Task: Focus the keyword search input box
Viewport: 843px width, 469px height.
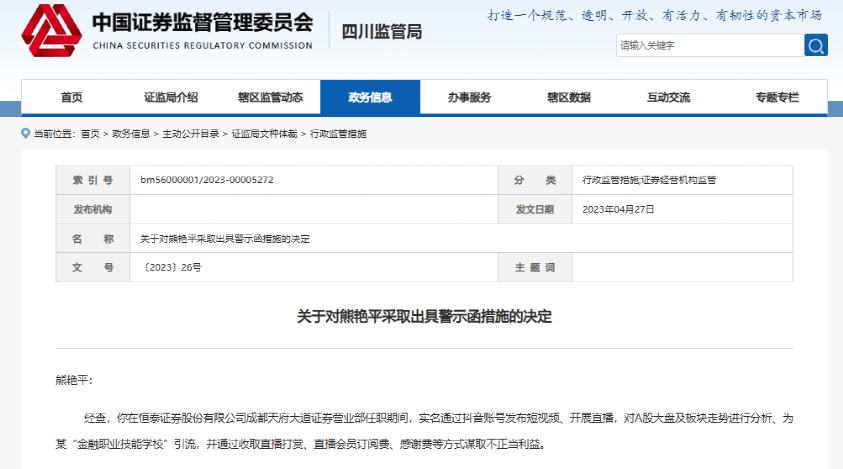Action: click(x=709, y=45)
